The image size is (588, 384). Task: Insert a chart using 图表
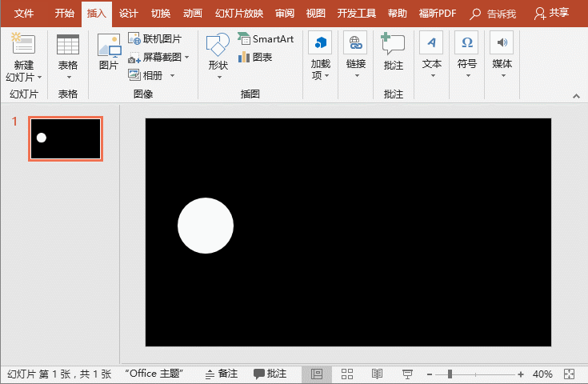pos(255,57)
